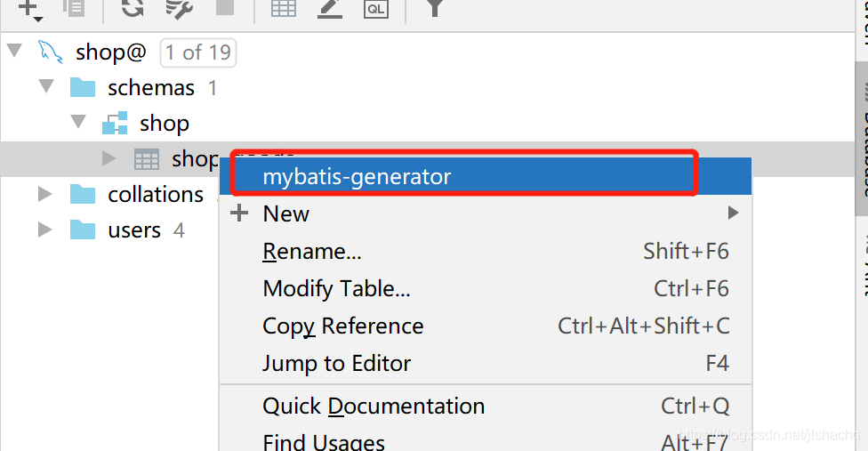The width and height of the screenshot is (868, 451).
Task: Collapse the shop@ data source node
Action: (14, 52)
